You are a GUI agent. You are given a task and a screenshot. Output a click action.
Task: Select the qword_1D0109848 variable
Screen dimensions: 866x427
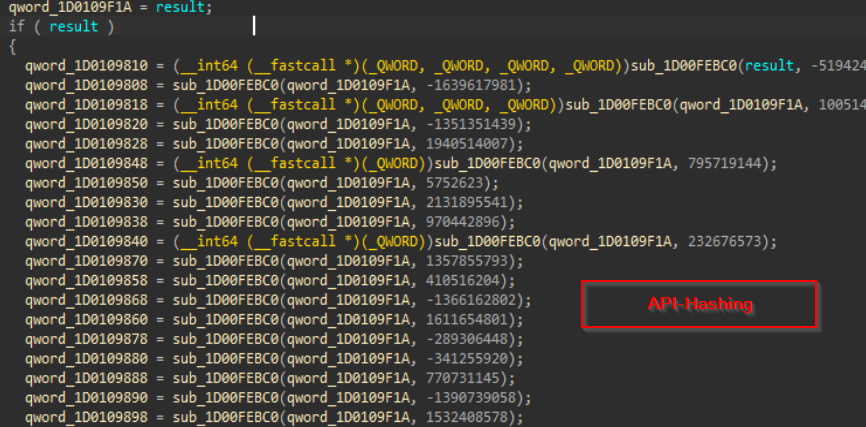coord(87,164)
